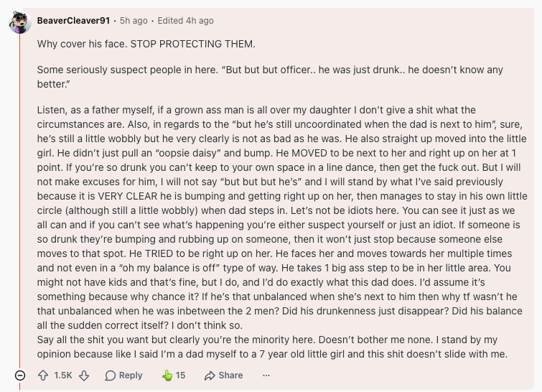Screen dimensions: 542x392
Task: Click the share arrow icon
Action: point(210,375)
